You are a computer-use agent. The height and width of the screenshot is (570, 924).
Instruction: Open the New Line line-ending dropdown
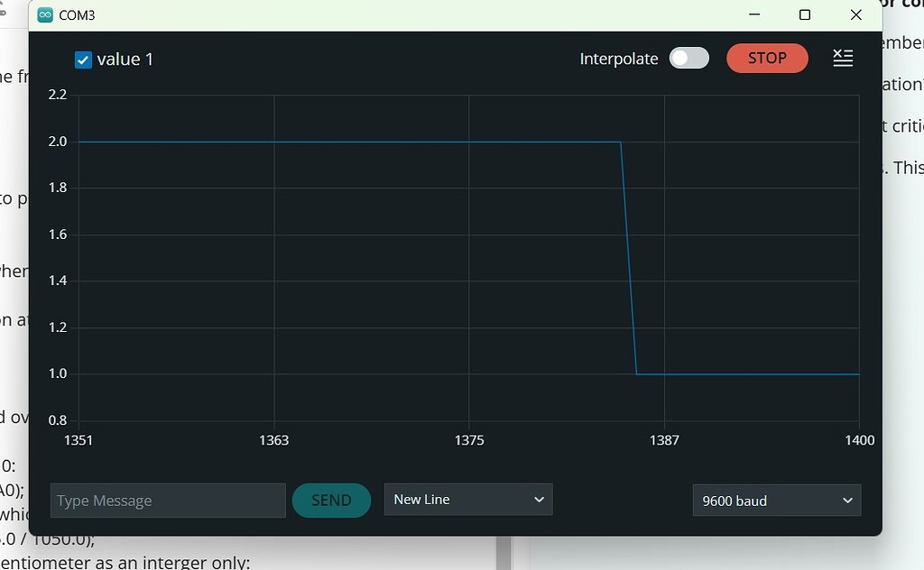[x=467, y=499]
